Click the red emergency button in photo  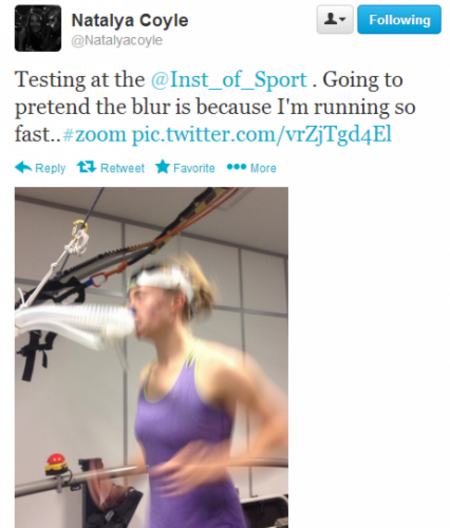tap(56, 462)
